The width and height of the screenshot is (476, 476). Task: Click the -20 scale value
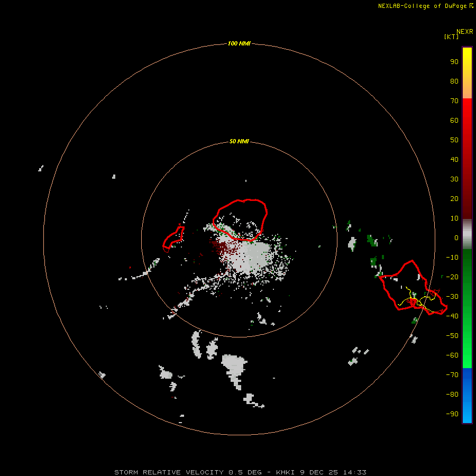coord(452,277)
